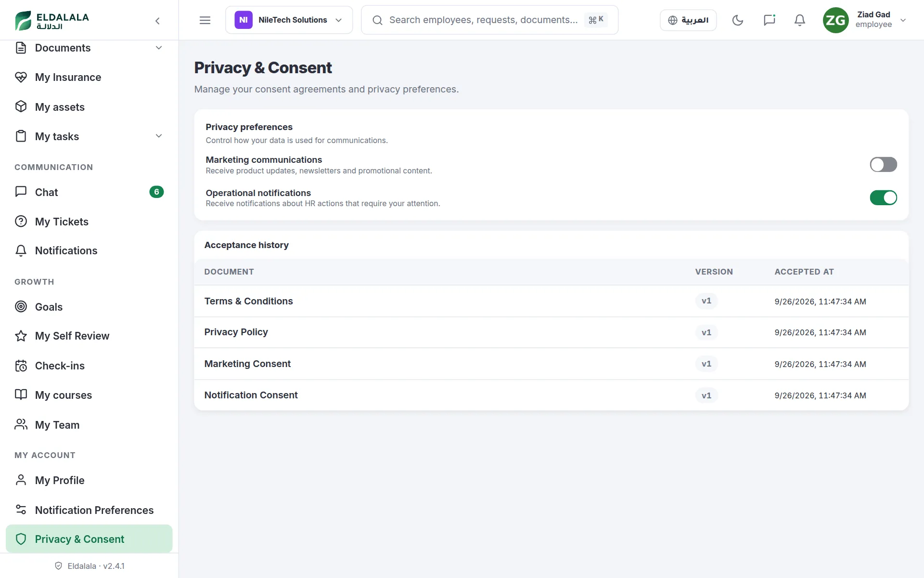
Task: Click the Terms & Conditions document
Action: click(248, 301)
